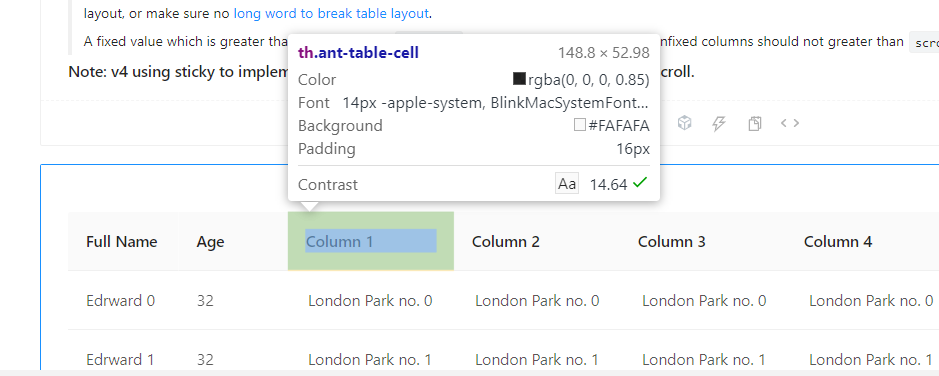939x376 pixels.
Task: Select the highlighted Column 1 header
Action: 371,241
